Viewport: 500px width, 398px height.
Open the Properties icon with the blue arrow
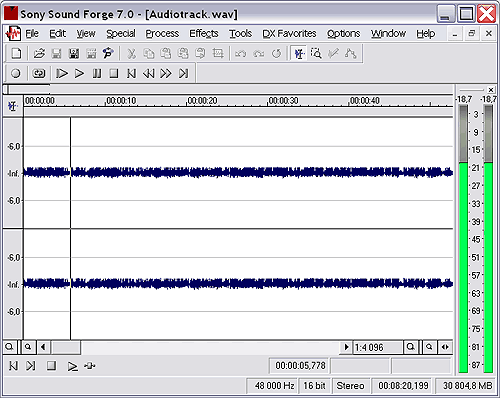108,53
